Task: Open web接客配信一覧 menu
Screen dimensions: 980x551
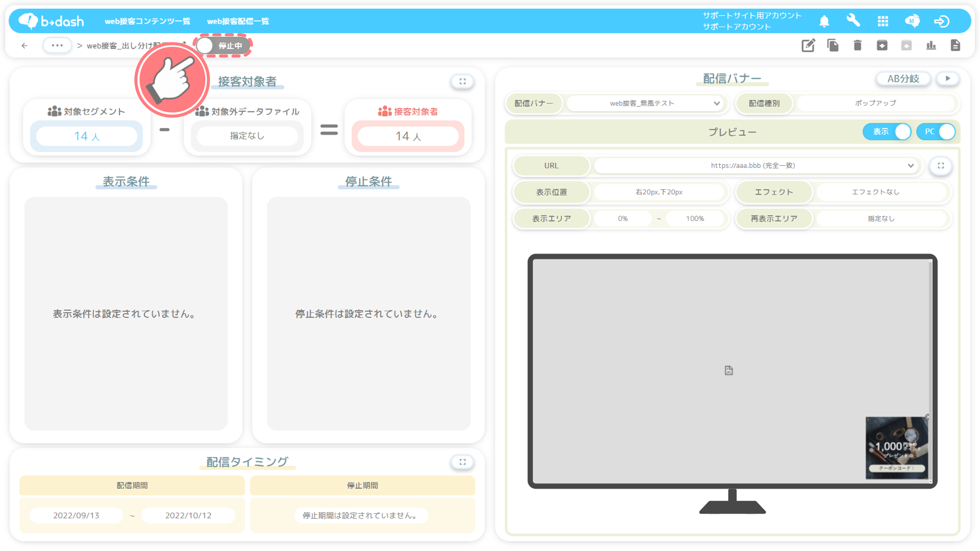Action: tap(238, 21)
